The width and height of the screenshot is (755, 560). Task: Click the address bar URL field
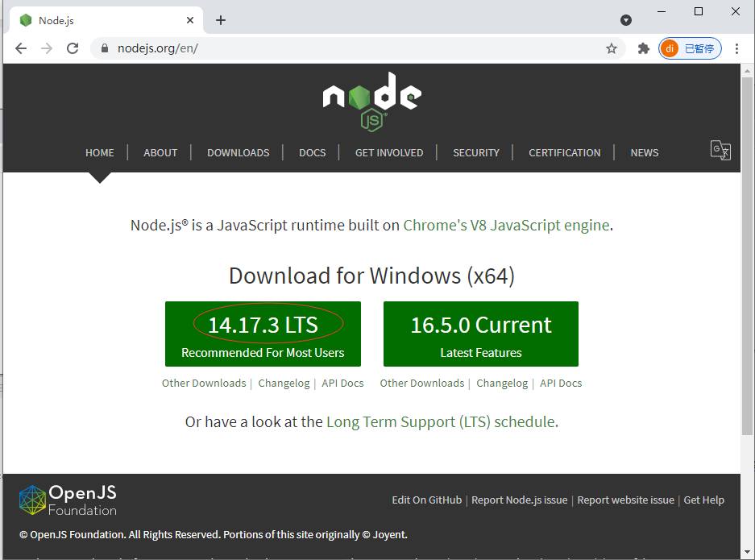coord(359,48)
